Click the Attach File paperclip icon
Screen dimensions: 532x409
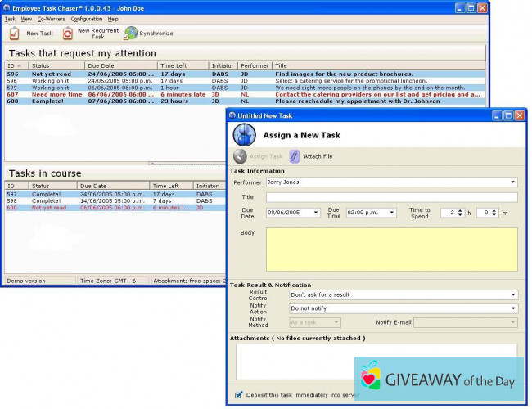pos(295,155)
